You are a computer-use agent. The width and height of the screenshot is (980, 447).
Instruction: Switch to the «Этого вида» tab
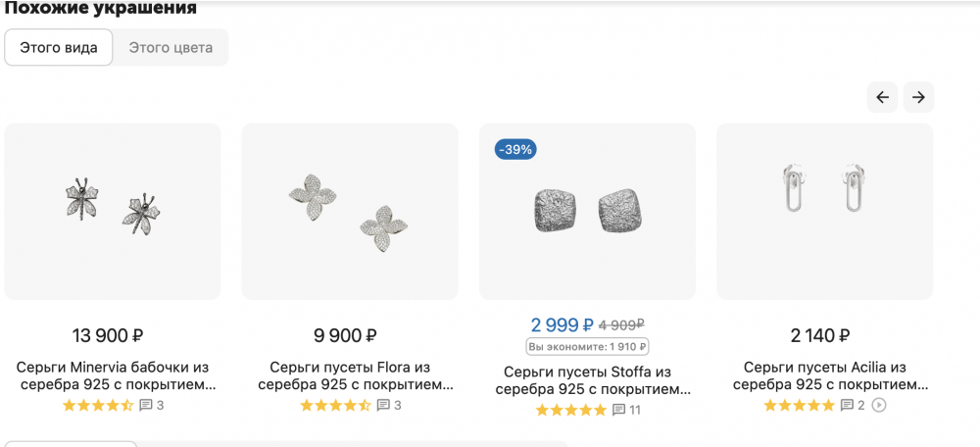tap(59, 47)
